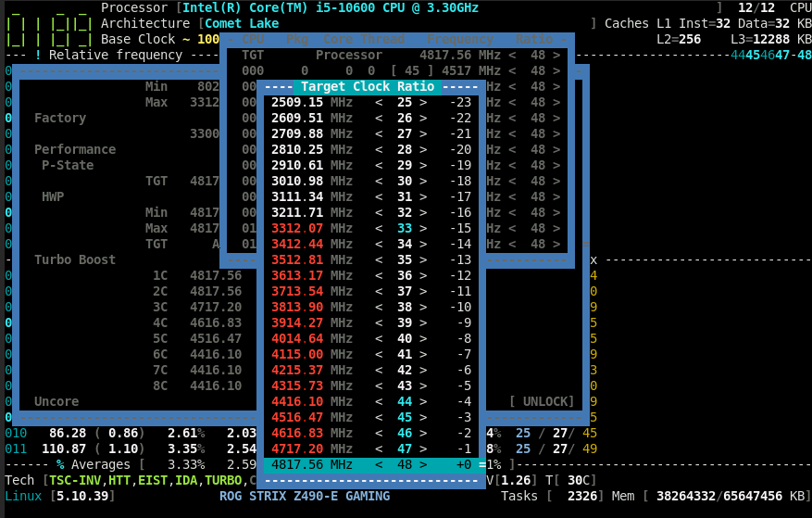Click Min frequency value 802
Image resolution: width=812 pixels, height=518 pixels.
pos(208,86)
